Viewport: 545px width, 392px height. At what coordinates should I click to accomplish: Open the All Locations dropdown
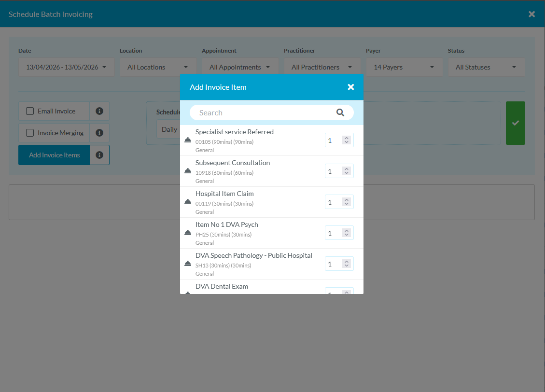click(158, 67)
